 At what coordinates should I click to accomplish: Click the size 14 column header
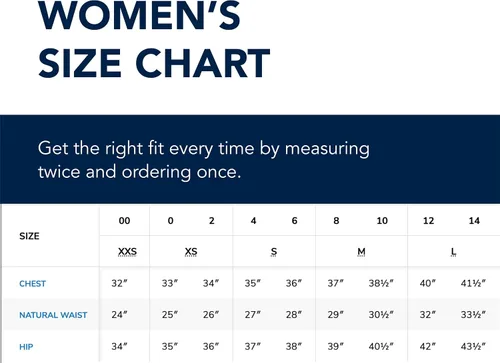(474, 221)
